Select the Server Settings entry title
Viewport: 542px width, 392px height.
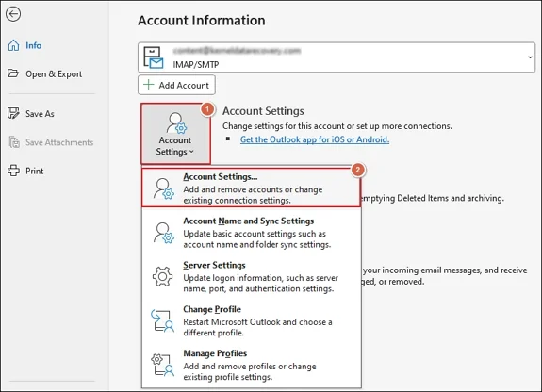(x=214, y=265)
